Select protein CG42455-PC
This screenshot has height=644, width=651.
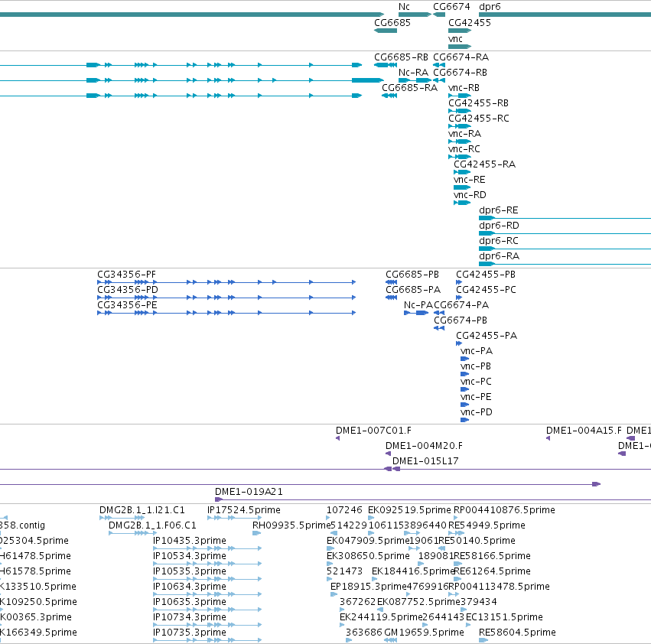486,289
